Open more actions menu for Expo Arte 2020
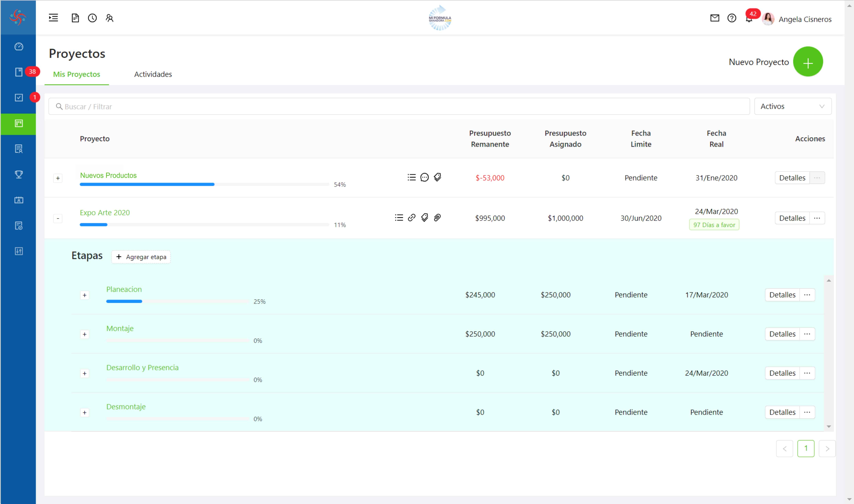This screenshot has height=504, width=854. click(x=817, y=218)
